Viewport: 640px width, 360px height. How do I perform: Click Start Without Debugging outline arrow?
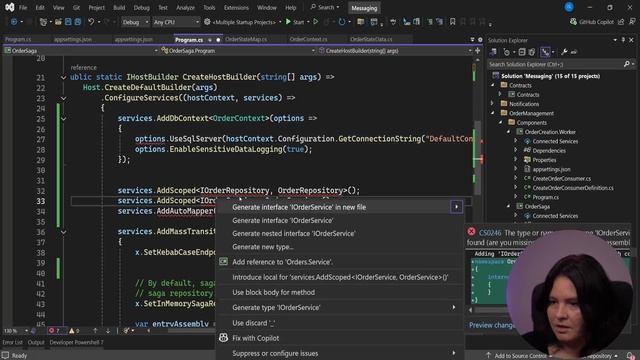coord(316,22)
